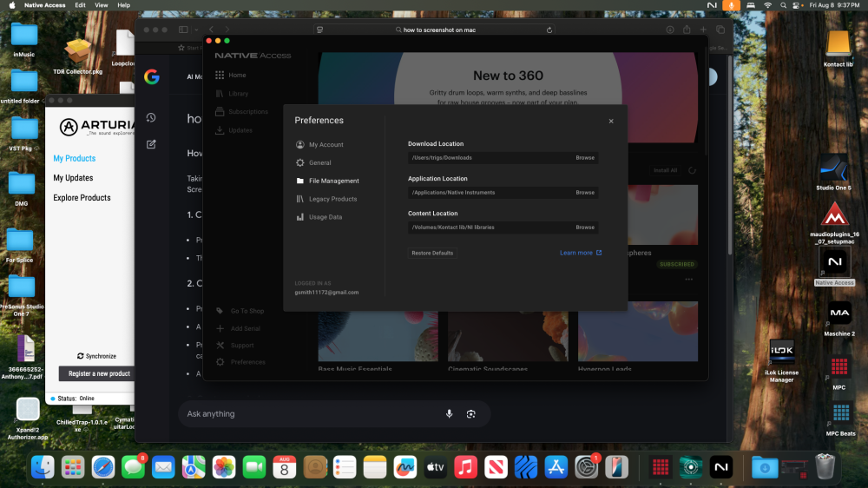Click the Install All button
The height and width of the screenshot is (488, 868).
pyautogui.click(x=665, y=170)
